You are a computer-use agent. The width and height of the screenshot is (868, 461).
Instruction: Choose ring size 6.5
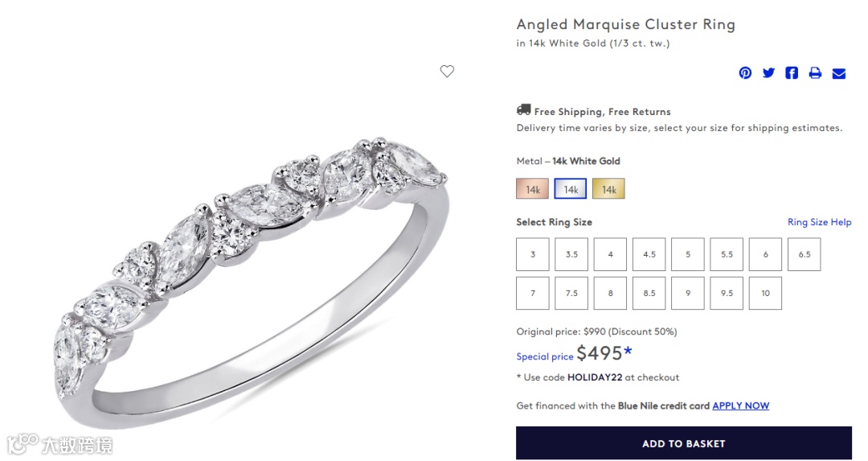pyautogui.click(x=805, y=254)
